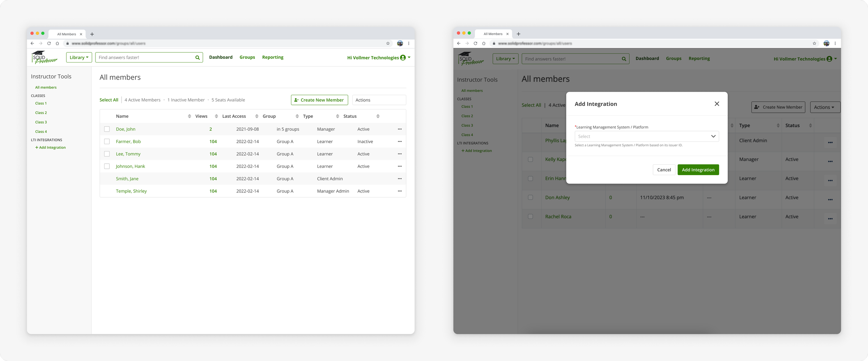
Task: Open Temple, Shirley member link
Action: coord(131,191)
